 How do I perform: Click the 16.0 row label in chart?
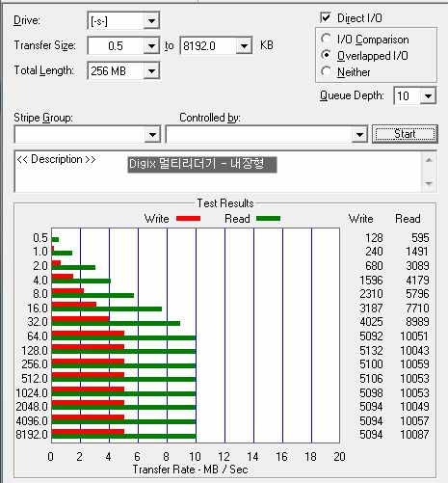(x=38, y=309)
